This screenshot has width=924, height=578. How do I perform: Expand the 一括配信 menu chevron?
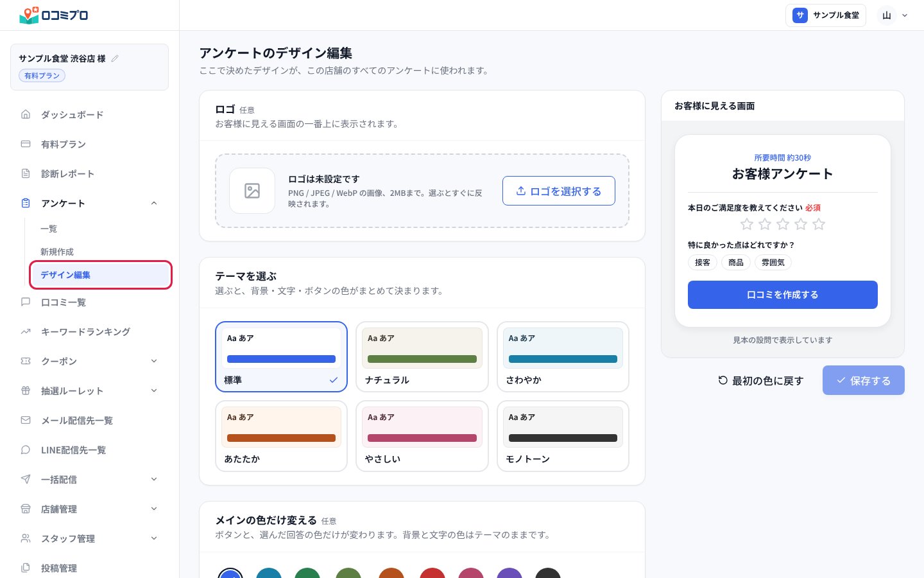click(x=154, y=479)
